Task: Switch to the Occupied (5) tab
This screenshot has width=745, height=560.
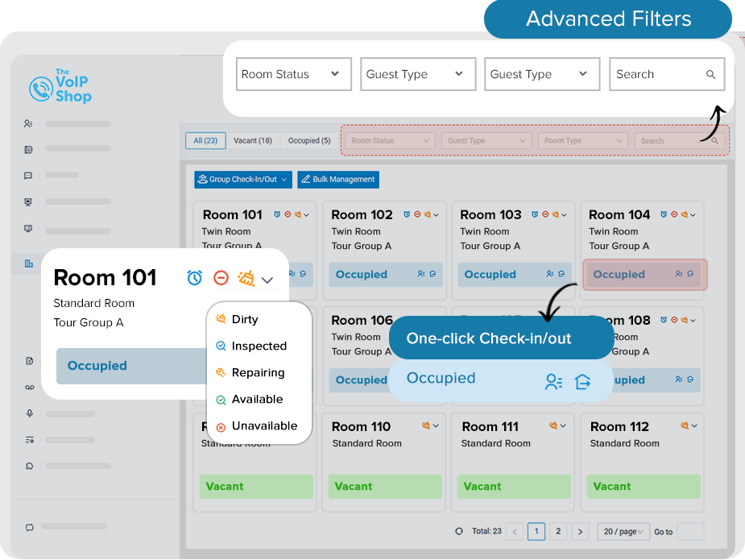Action: point(309,141)
